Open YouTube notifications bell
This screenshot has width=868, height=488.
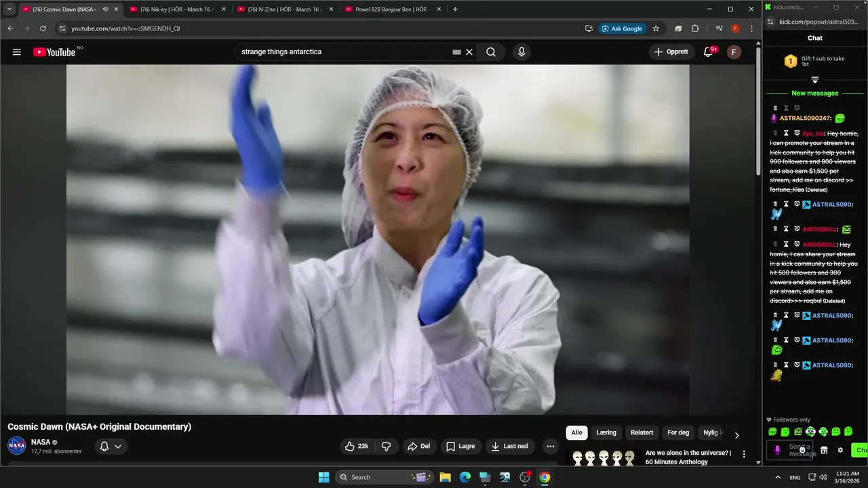coord(708,52)
